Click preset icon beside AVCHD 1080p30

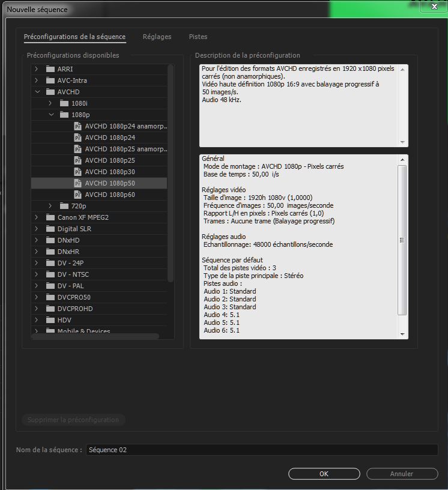78,172
